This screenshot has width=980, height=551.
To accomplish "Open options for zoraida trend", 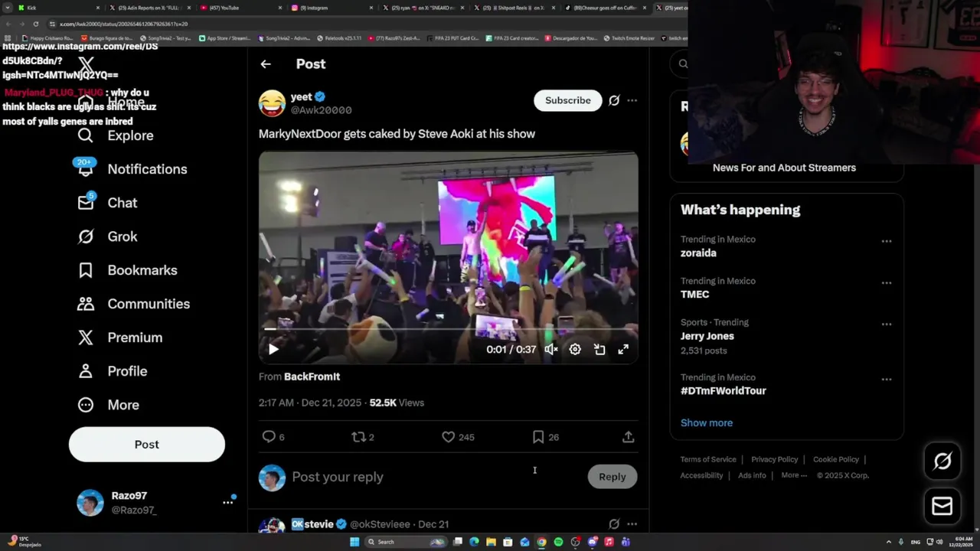I will (x=886, y=241).
